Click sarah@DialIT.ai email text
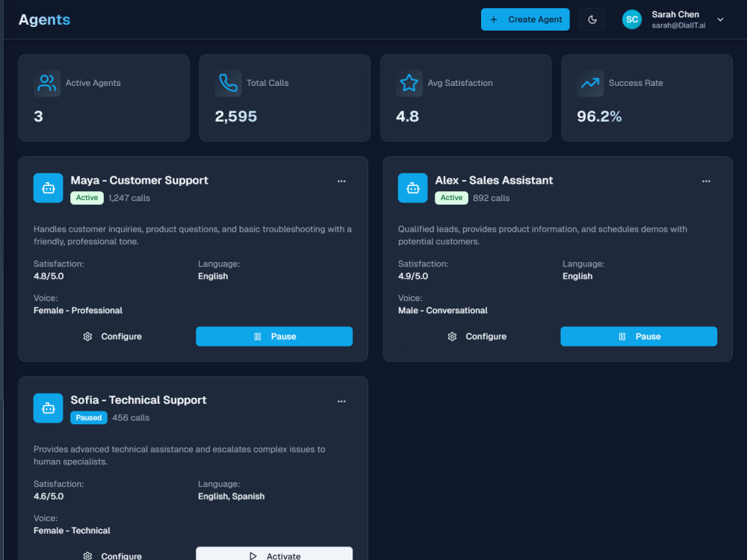The height and width of the screenshot is (560, 747). (x=678, y=25)
